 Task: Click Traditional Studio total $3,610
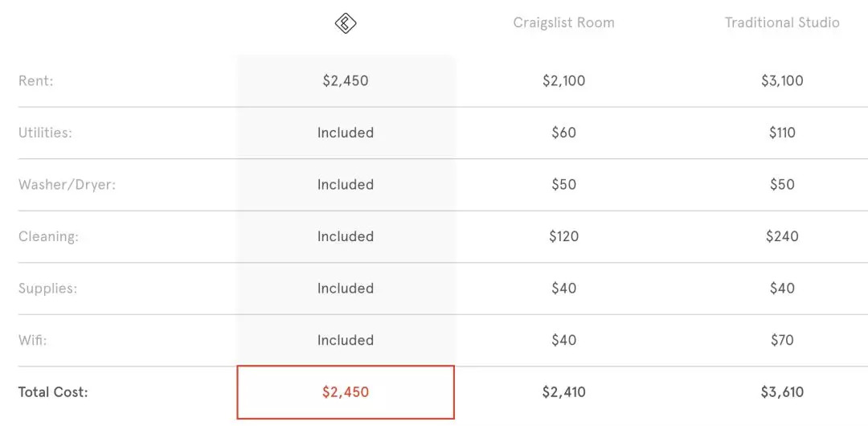(x=782, y=392)
